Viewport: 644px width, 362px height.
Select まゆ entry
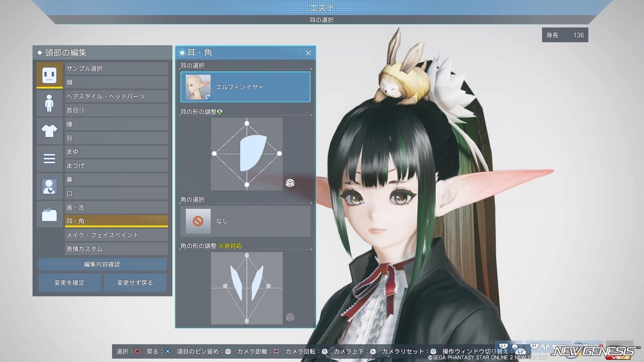click(116, 152)
